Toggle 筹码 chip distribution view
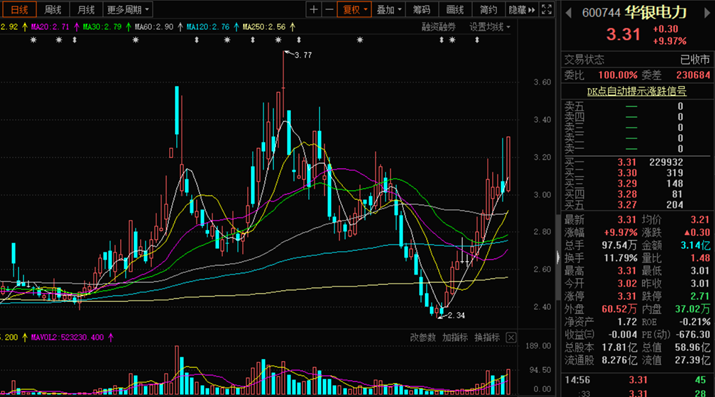Viewport: 715px width, 397px height. (x=422, y=10)
